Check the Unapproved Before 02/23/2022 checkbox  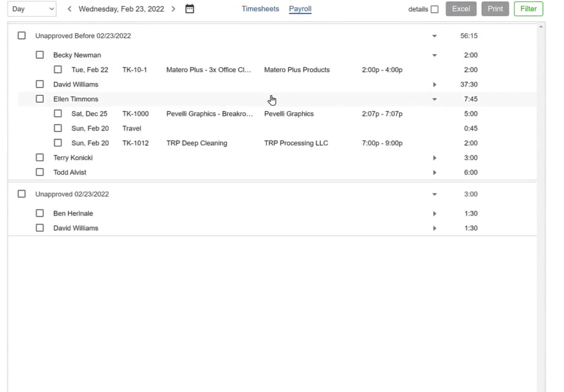point(22,36)
